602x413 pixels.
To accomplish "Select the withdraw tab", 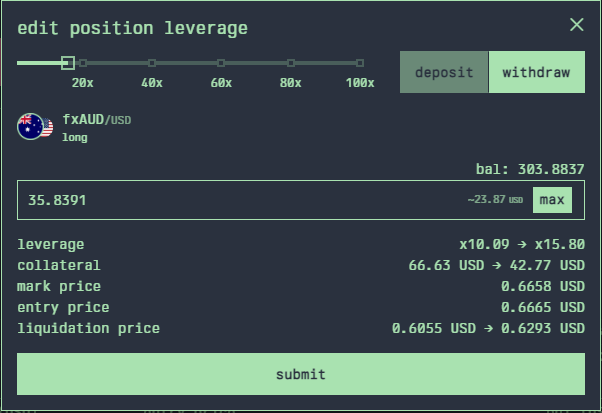I will [536, 73].
